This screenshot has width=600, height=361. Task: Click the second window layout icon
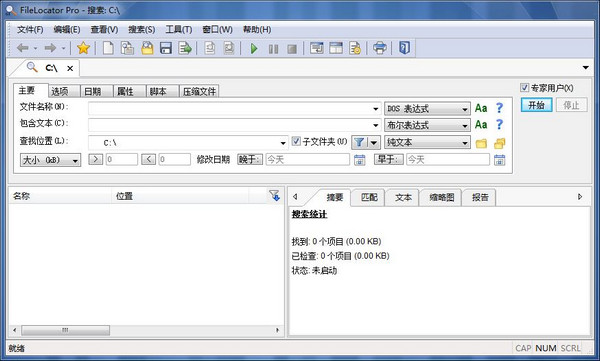(x=336, y=48)
